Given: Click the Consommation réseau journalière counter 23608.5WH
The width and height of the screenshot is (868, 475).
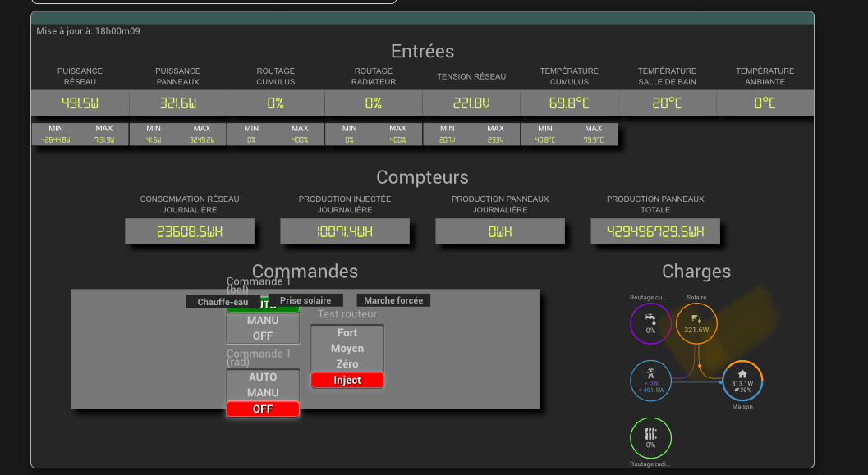Looking at the screenshot, I should [x=190, y=231].
